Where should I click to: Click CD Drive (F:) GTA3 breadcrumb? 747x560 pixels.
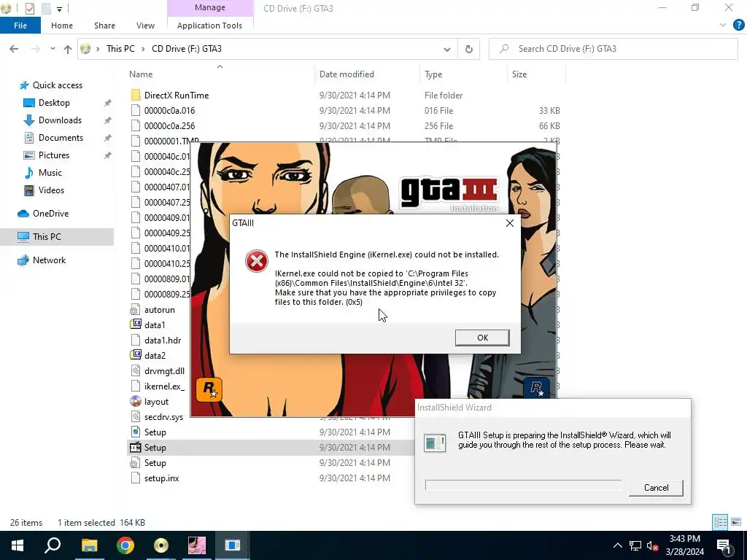click(187, 49)
